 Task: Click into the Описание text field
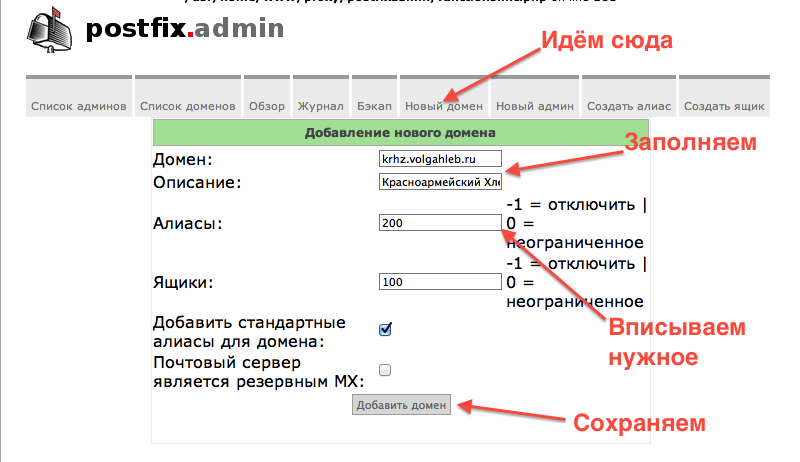point(440,182)
